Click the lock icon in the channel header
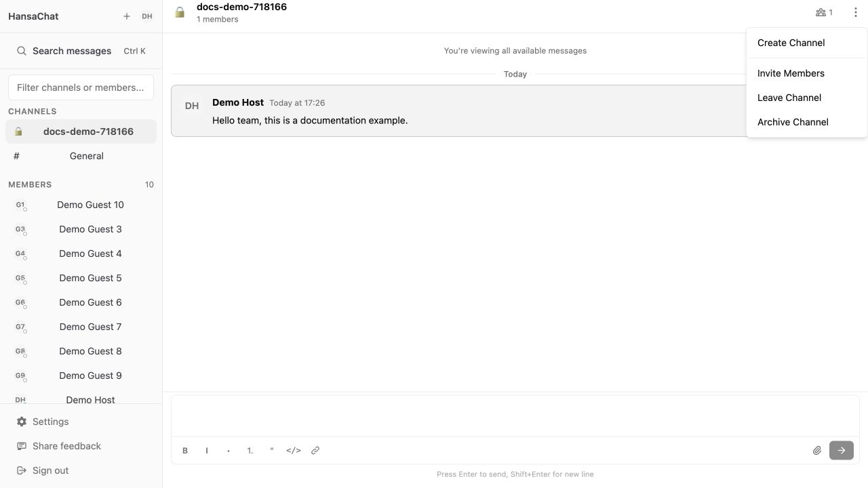Screen dimensions: 868x488 pos(180,12)
